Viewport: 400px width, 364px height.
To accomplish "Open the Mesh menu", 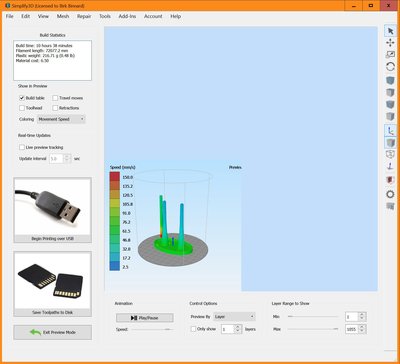I will pos(63,16).
